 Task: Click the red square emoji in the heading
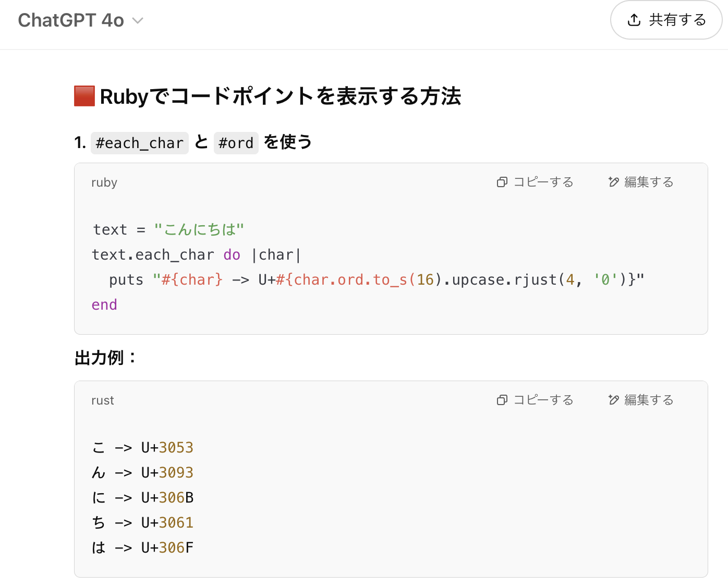click(84, 96)
